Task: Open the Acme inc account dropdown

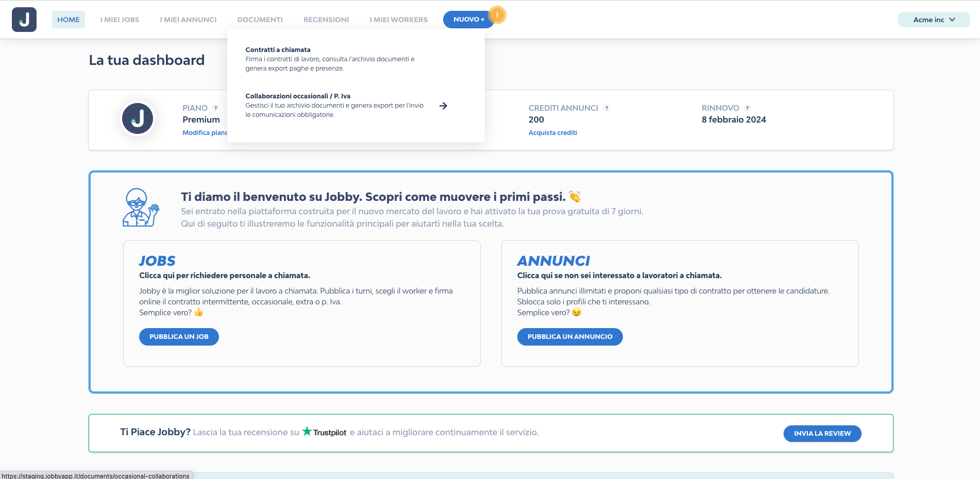Action: [934, 20]
